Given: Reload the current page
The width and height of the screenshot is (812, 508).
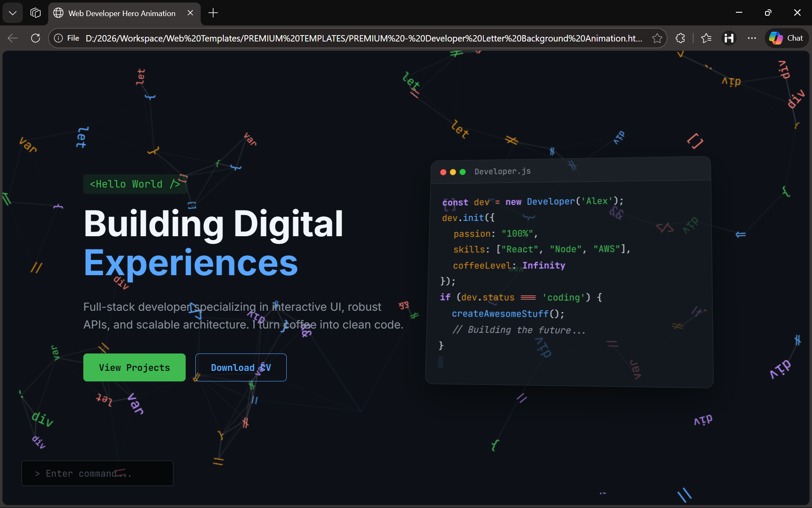Looking at the screenshot, I should (36, 38).
